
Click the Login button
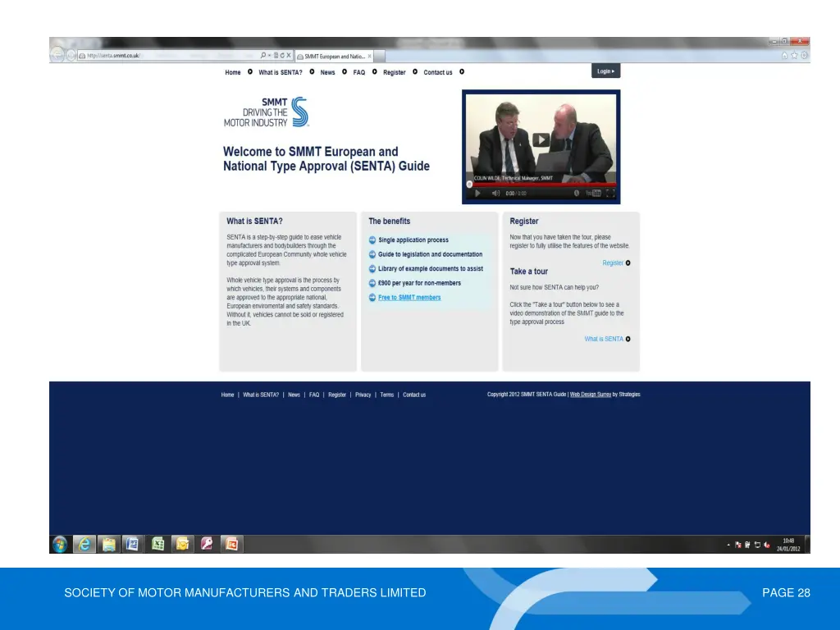click(606, 71)
